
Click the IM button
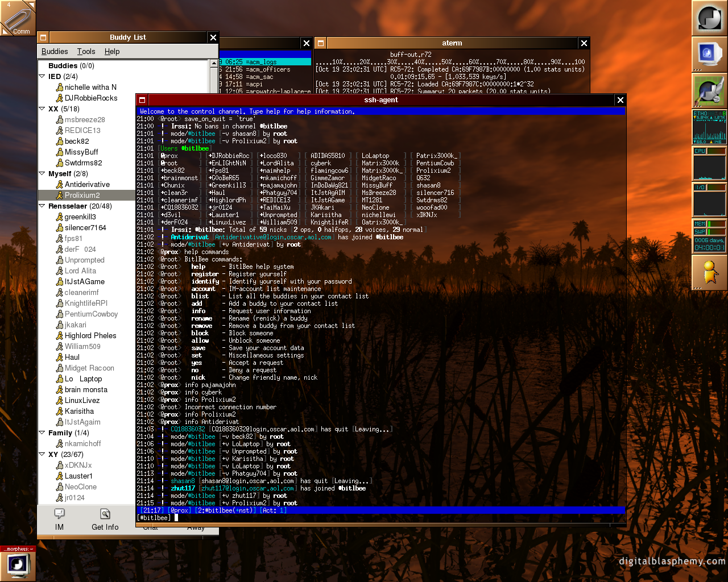pyautogui.click(x=60, y=519)
